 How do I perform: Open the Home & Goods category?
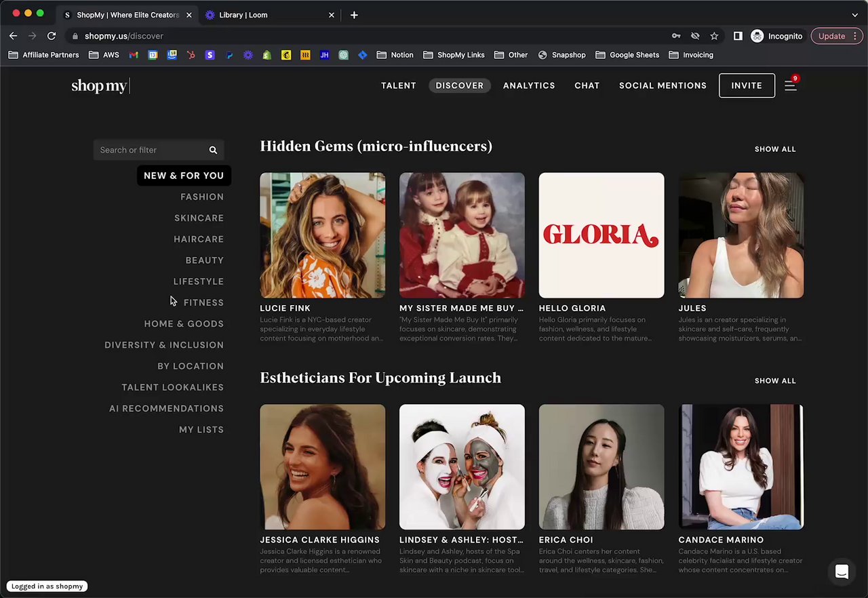[x=184, y=324]
